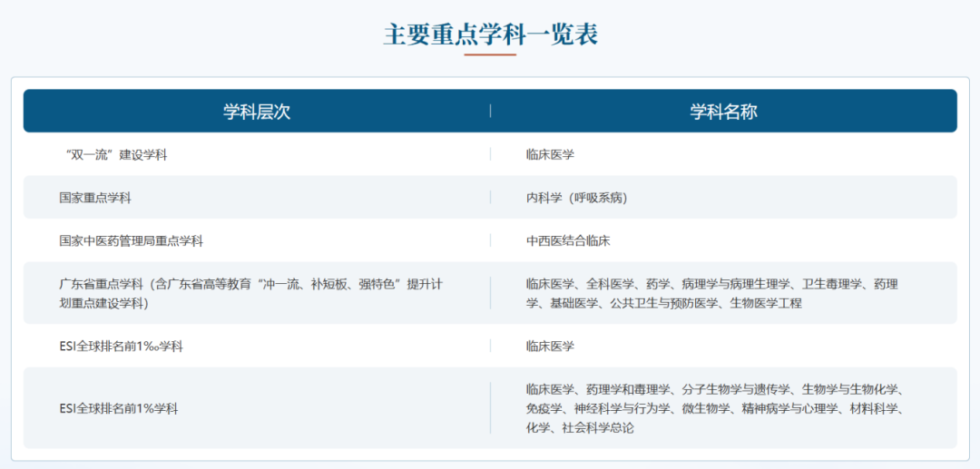Click 临床医学 in the ESI 1‰ row
The width and height of the screenshot is (980, 469).
tap(550, 347)
